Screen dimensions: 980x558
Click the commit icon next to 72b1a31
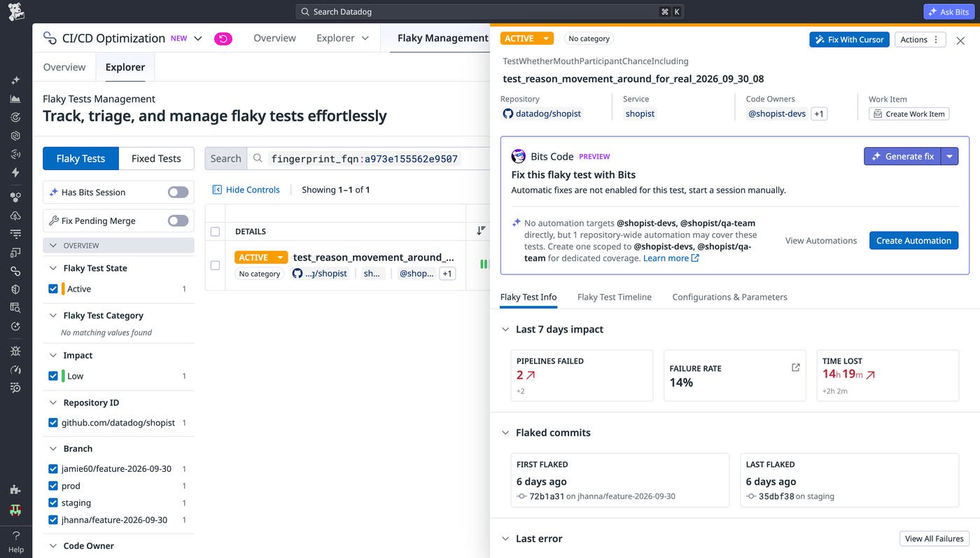point(521,496)
